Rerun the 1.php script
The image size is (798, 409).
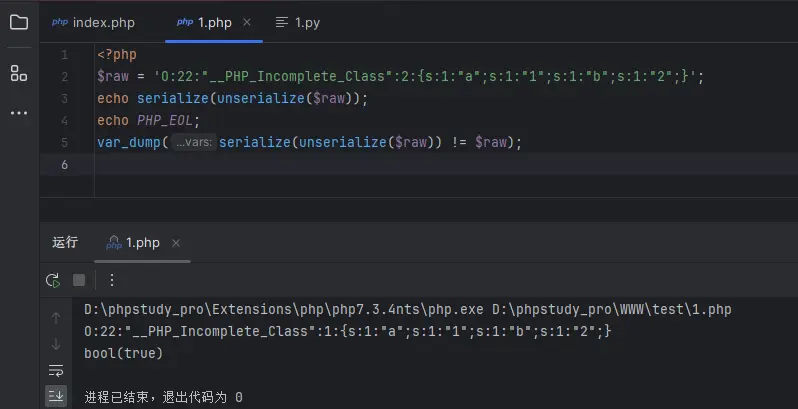(x=53, y=280)
